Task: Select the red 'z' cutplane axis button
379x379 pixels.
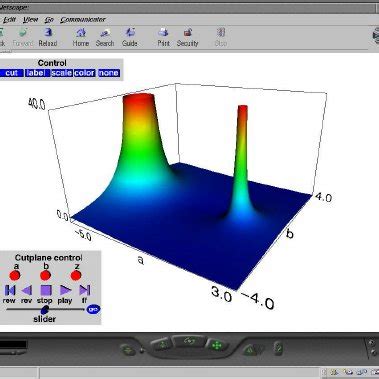Action: point(76,276)
